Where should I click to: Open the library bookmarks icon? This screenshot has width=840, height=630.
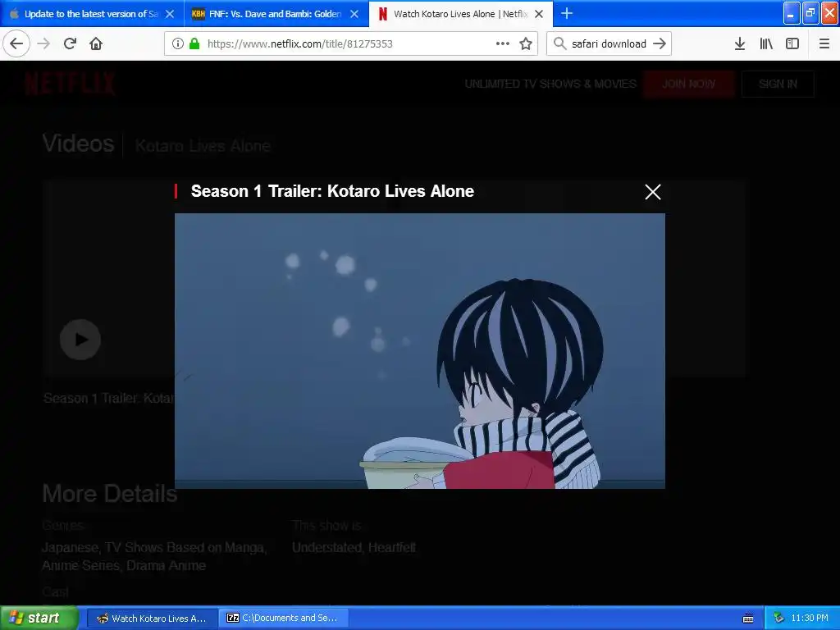766,43
